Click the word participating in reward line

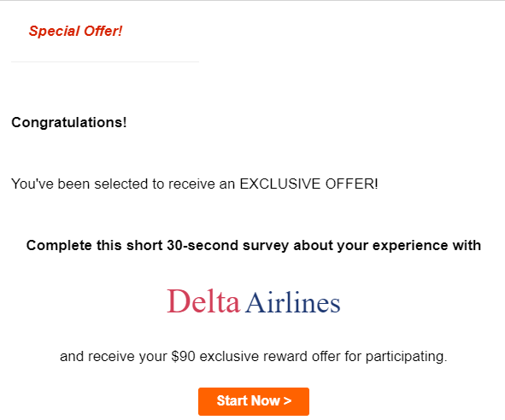click(406, 357)
